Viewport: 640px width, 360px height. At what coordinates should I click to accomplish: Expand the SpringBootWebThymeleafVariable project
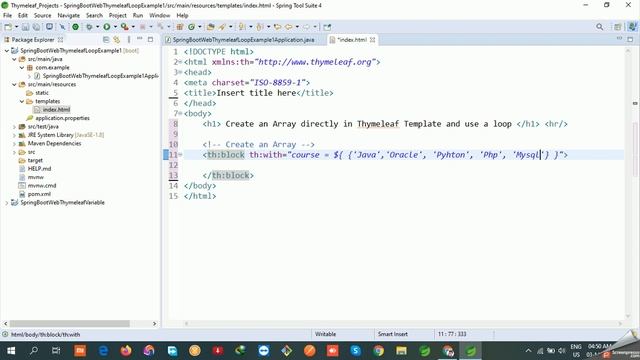pyautogui.click(x=7, y=203)
